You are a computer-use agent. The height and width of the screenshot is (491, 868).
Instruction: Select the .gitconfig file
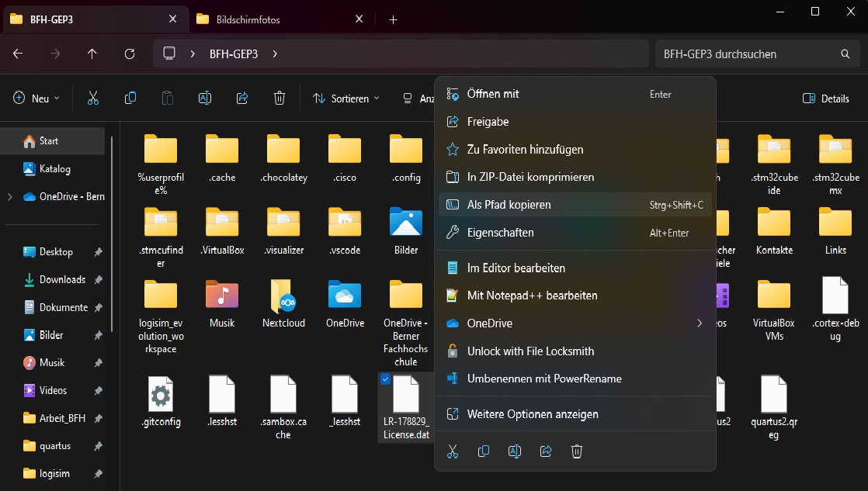(x=161, y=402)
